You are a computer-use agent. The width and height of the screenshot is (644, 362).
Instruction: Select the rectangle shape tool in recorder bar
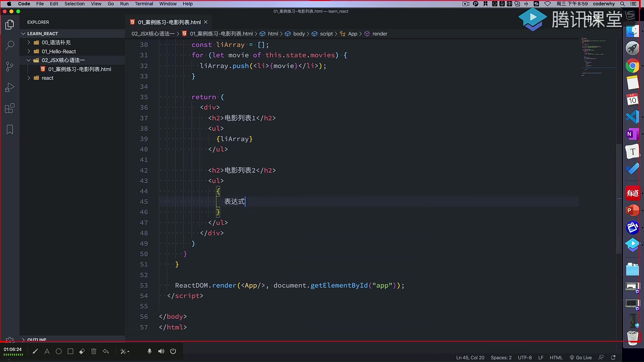(x=70, y=351)
